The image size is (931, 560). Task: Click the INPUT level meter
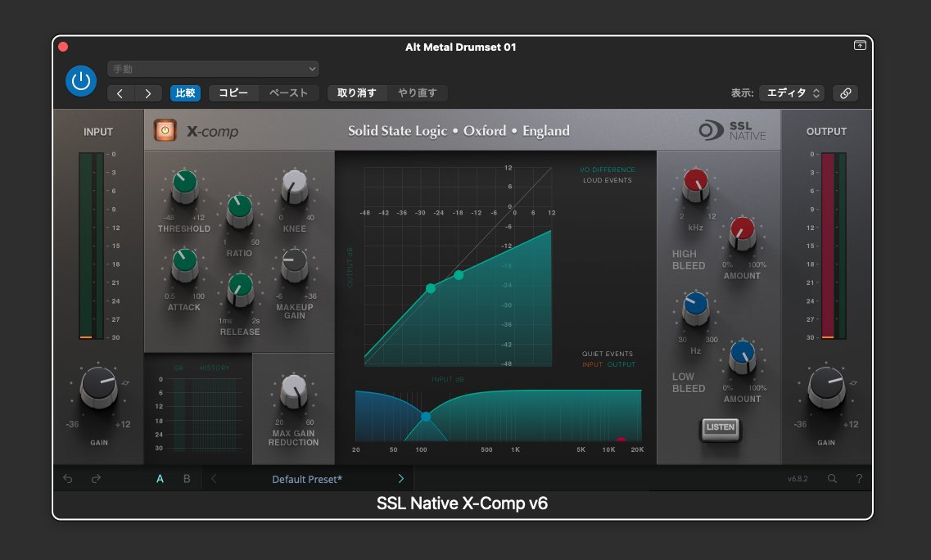(x=92, y=246)
